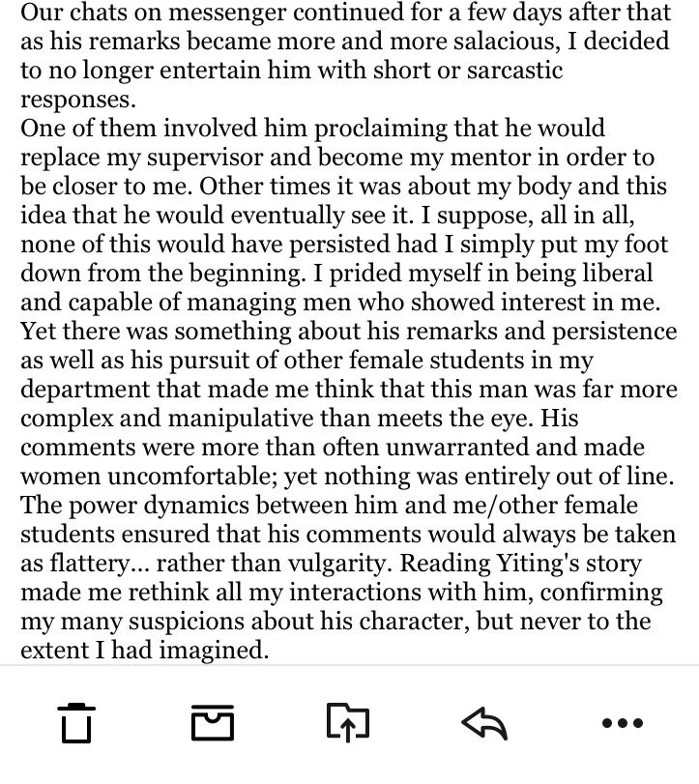Open the three-dot more options menu
Image resolution: width=699 pixels, height=784 pixels.
(623, 723)
